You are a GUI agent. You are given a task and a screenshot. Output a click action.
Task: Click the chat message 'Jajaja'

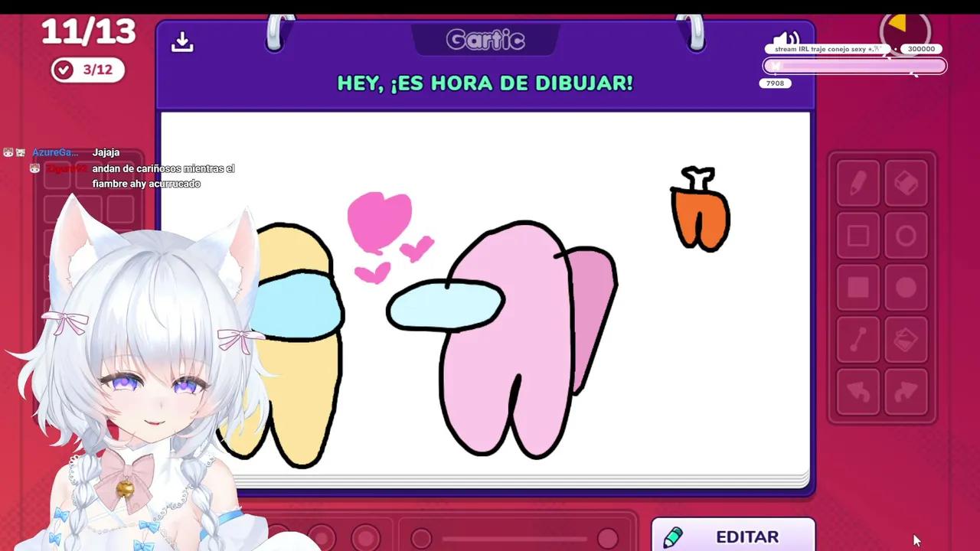[106, 152]
